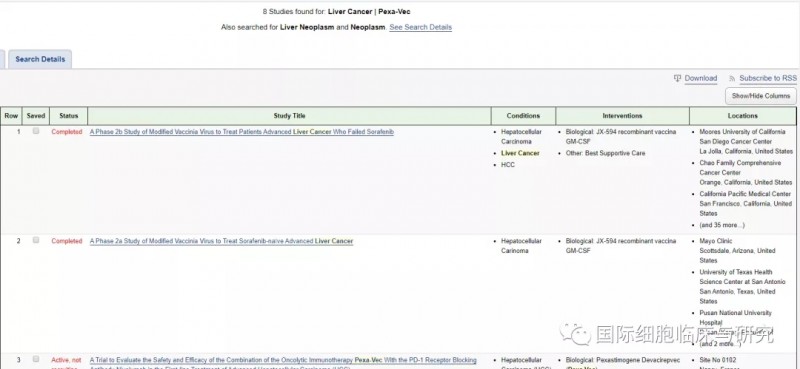
Task: Click the Status column header
Action: pos(68,116)
